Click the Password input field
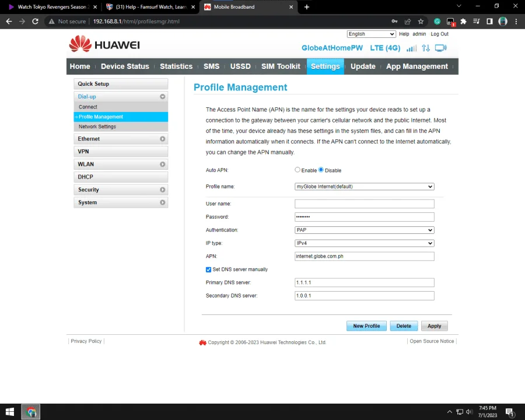This screenshot has width=525, height=420. tap(364, 216)
